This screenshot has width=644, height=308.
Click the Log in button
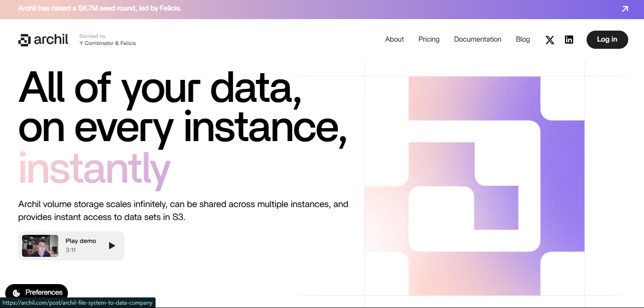(x=607, y=40)
